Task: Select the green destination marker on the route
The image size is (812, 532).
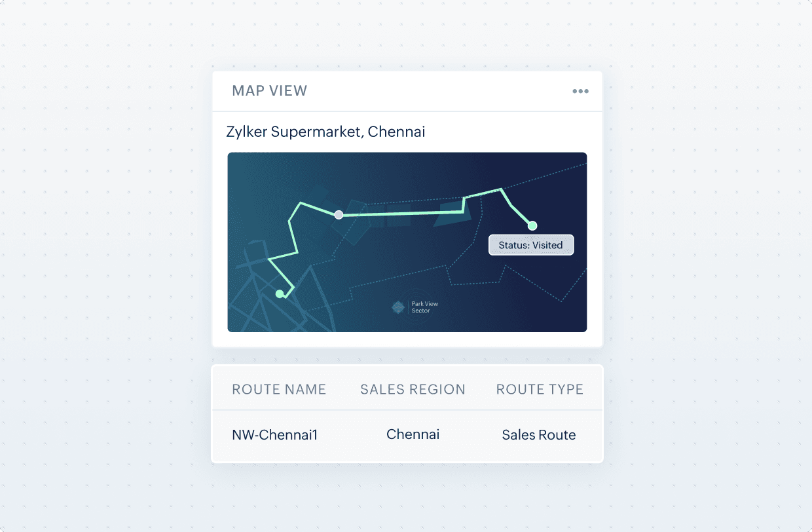Action: click(532, 225)
